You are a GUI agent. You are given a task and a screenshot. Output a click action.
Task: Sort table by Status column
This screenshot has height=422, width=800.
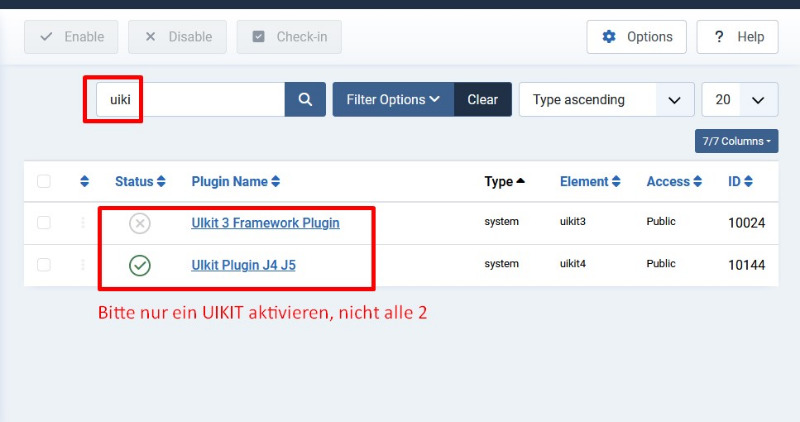(140, 181)
